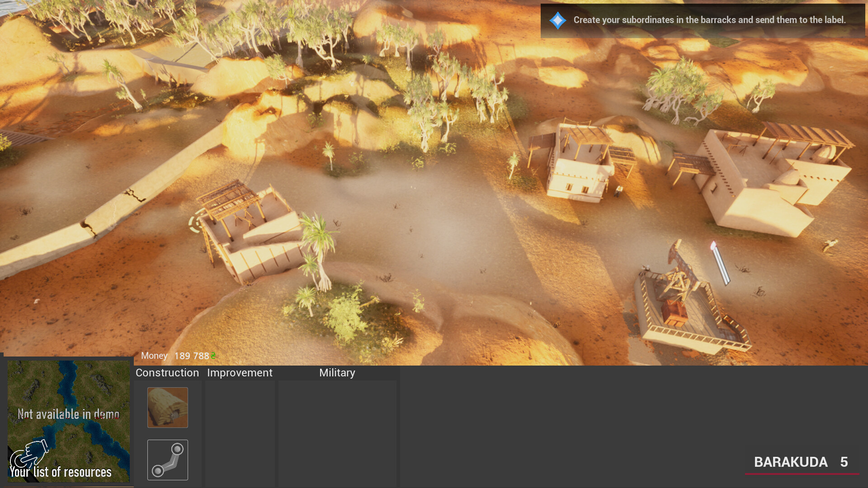
Task: Select the building block icon under Construction
Action: point(167,407)
